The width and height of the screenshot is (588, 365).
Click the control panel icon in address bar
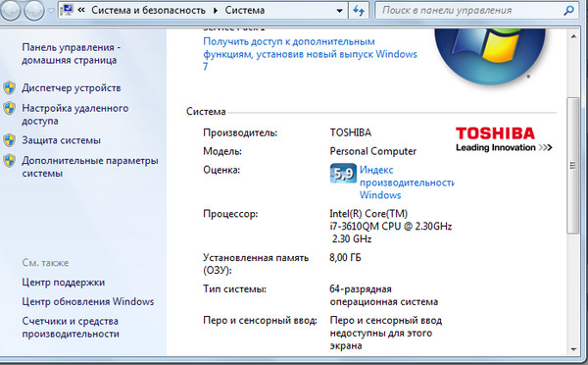[67, 10]
